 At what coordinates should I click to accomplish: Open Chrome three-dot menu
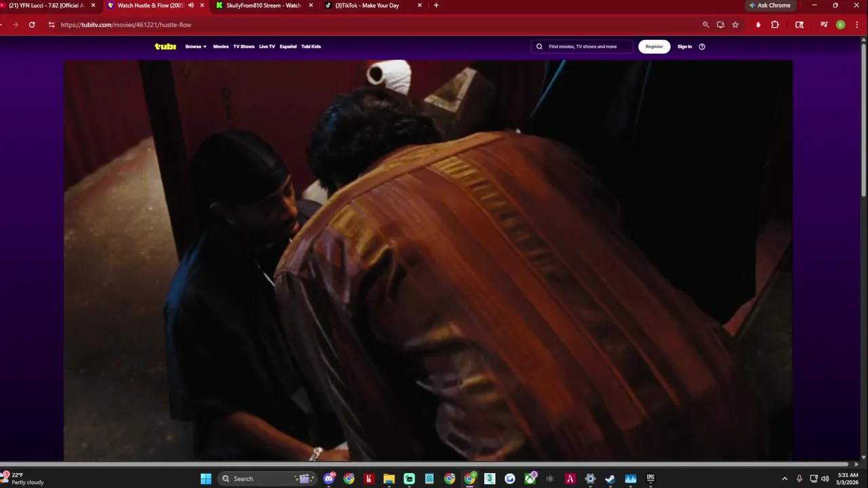click(857, 24)
